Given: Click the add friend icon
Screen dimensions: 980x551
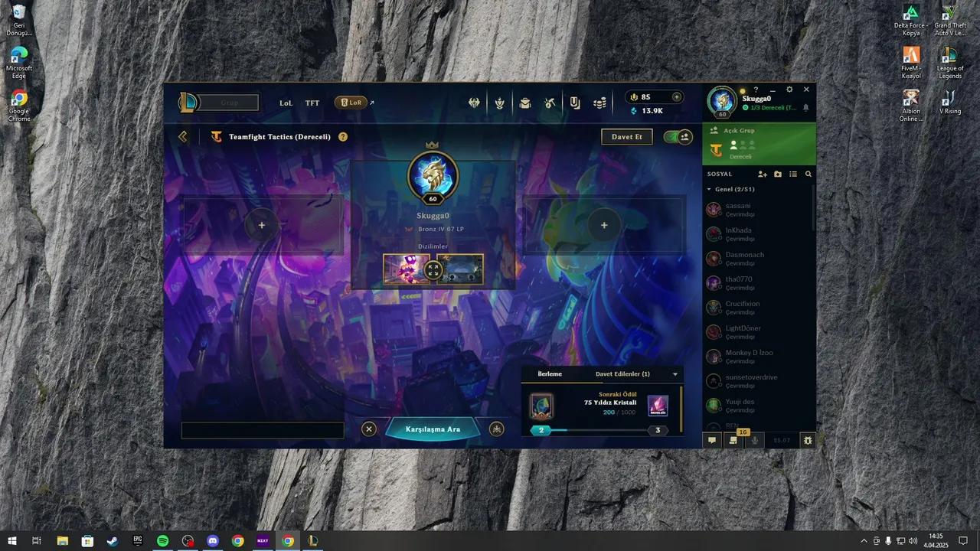Looking at the screenshot, I should (763, 174).
